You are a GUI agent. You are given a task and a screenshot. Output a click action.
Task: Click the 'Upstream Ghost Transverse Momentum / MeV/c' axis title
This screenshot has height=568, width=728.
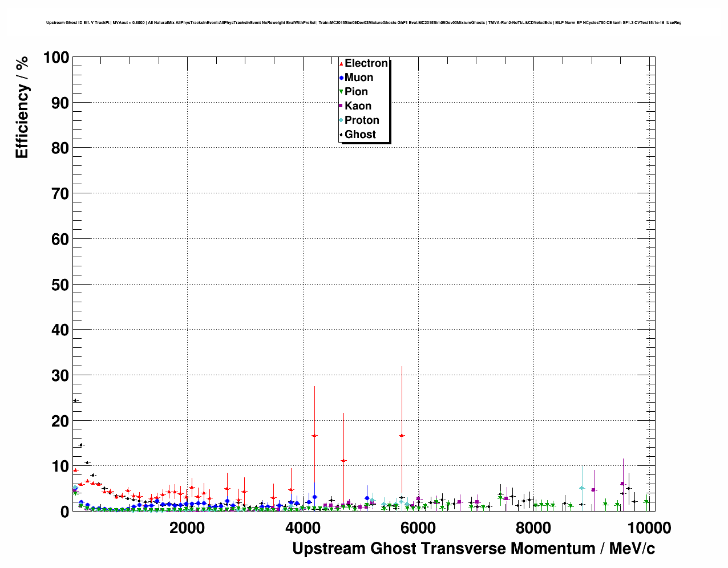click(x=474, y=549)
